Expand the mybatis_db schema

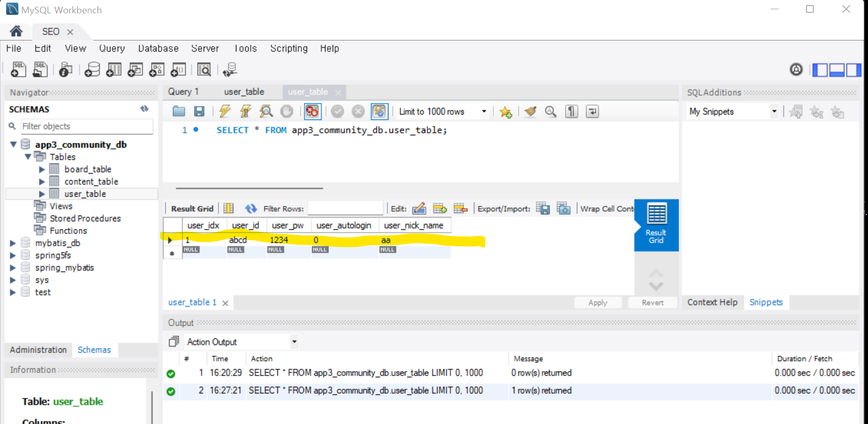pyautogui.click(x=13, y=243)
